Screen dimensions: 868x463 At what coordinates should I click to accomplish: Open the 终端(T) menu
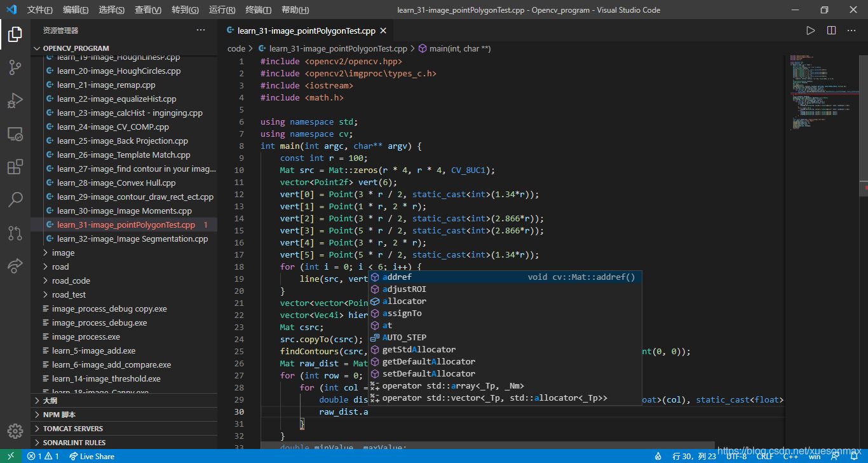pos(259,10)
